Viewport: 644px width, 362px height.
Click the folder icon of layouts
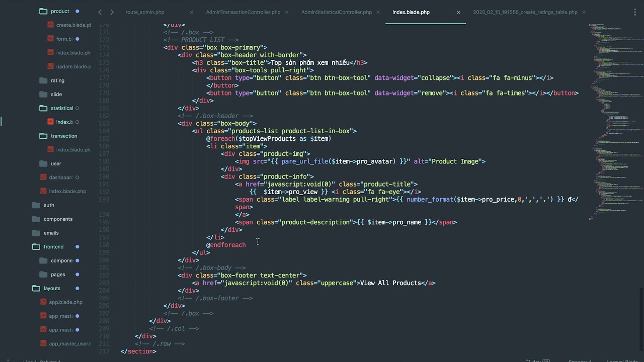pos(36,288)
